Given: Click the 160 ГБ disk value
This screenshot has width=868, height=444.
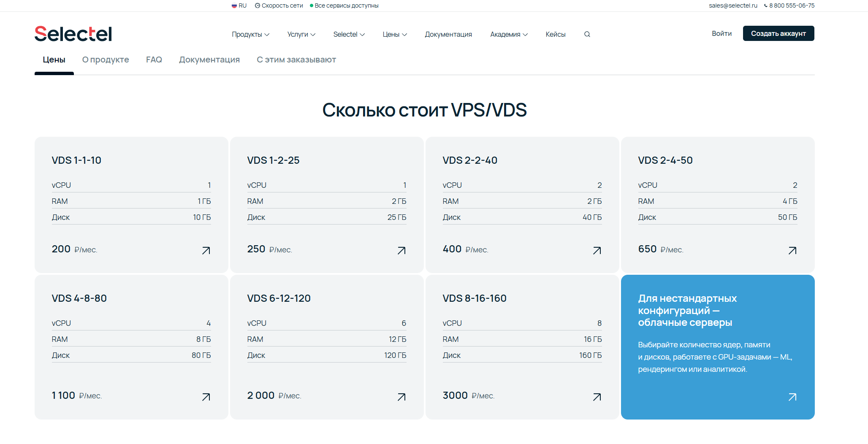Looking at the screenshot, I should 590,355.
